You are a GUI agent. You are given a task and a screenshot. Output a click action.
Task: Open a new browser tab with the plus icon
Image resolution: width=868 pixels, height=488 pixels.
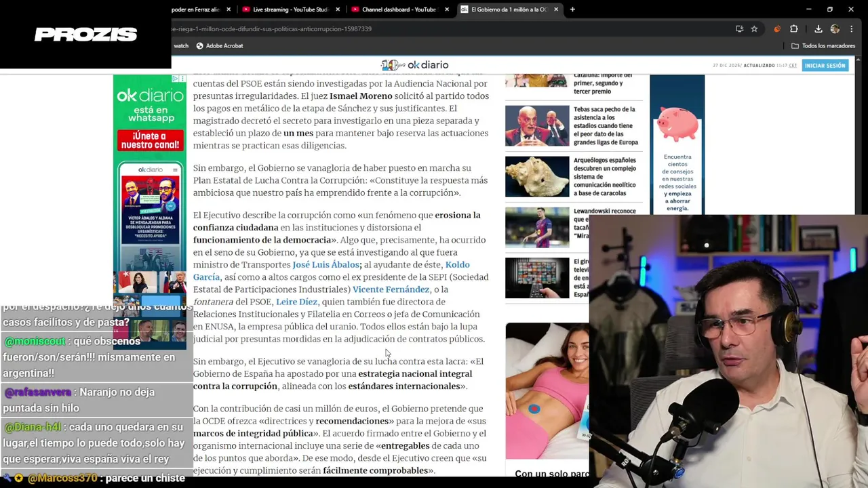(572, 9)
